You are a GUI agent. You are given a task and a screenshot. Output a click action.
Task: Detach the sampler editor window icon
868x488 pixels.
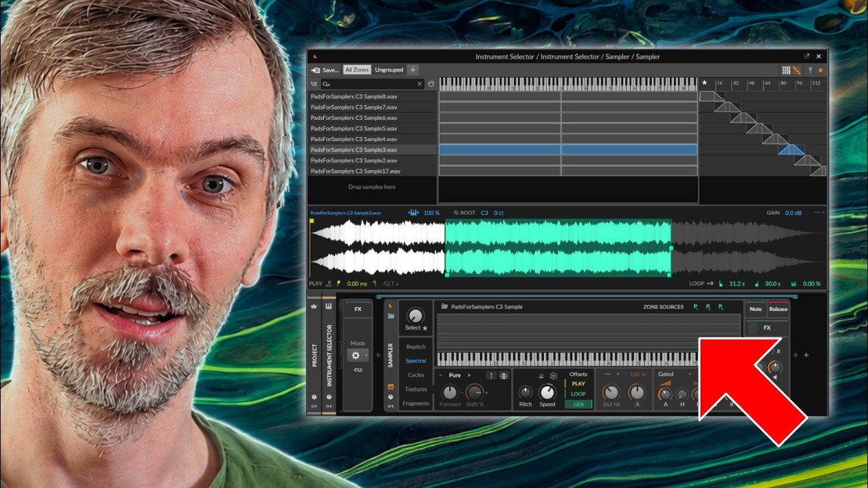coord(807,56)
